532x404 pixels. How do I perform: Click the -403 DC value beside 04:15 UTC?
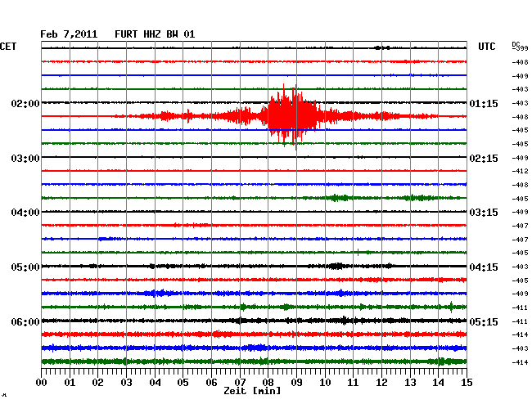520,267
